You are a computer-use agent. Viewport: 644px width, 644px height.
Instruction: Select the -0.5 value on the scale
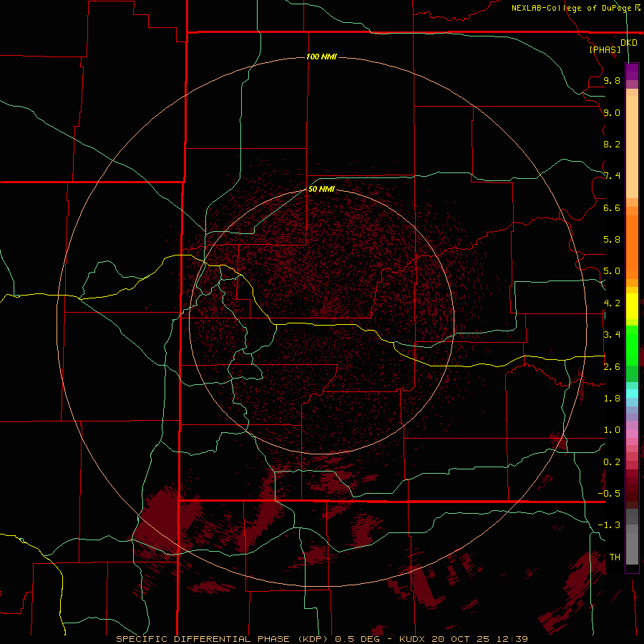click(x=609, y=494)
